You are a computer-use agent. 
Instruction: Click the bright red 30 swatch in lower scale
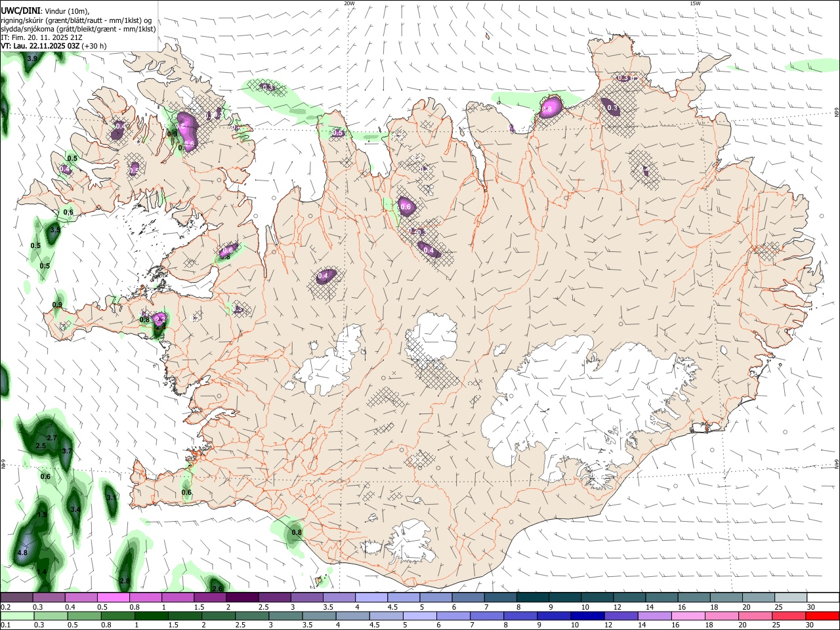point(822,616)
